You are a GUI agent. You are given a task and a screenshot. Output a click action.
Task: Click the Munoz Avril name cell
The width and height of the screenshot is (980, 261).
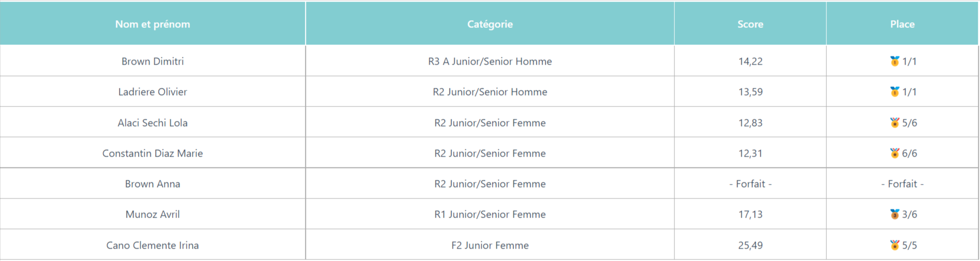click(x=152, y=214)
